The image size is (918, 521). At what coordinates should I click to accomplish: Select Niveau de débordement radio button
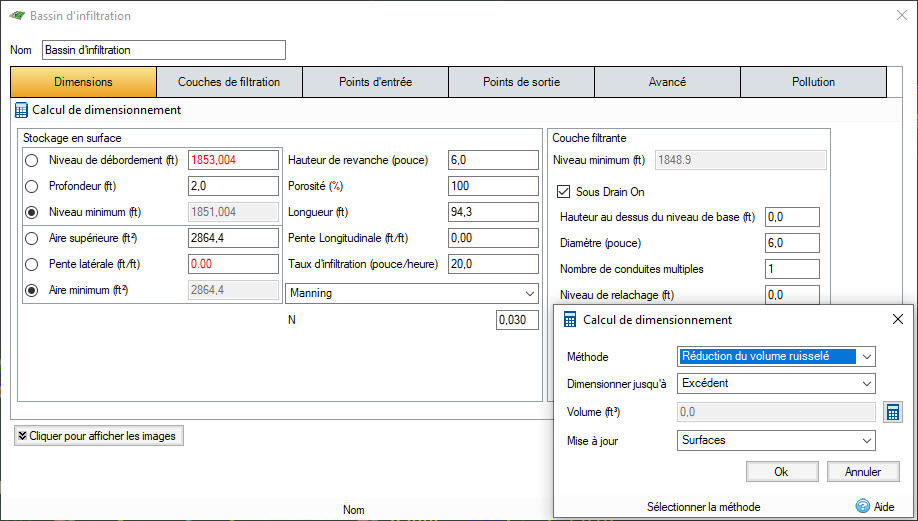pyautogui.click(x=32, y=160)
